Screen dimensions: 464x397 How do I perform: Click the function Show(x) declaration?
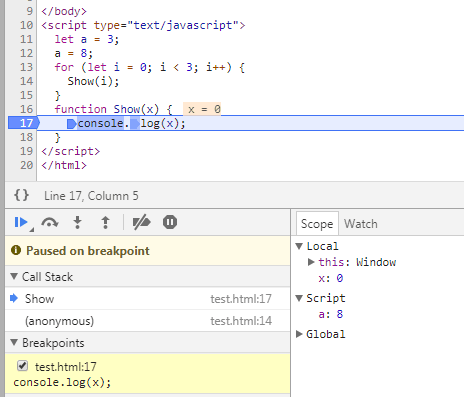coord(113,109)
